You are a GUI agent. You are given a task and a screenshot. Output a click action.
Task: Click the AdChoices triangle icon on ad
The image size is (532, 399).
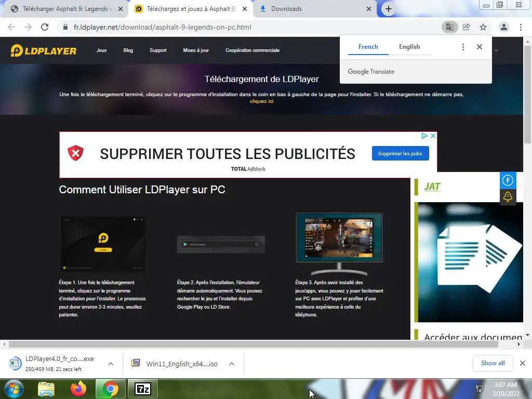[x=424, y=136]
